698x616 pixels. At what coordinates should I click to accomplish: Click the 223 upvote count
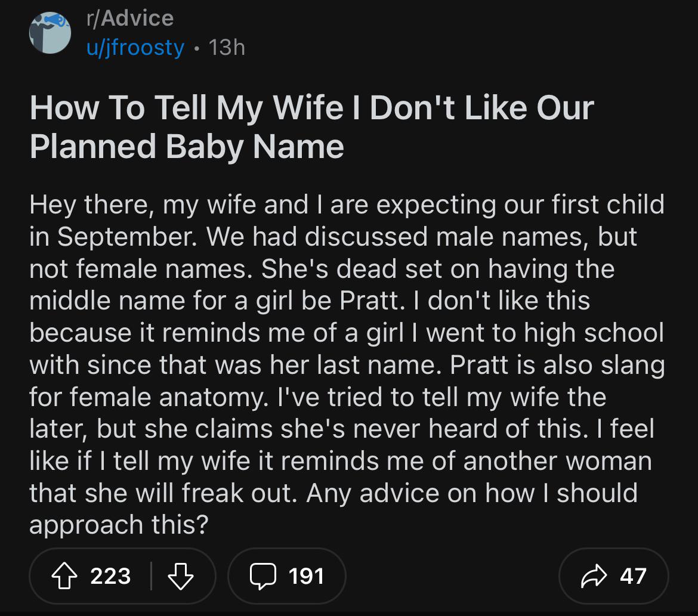(x=110, y=576)
